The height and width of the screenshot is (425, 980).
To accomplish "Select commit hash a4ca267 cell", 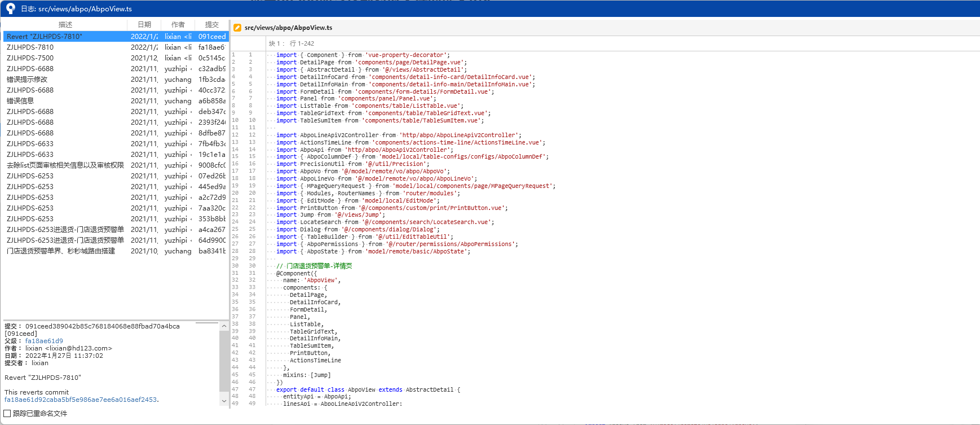I will point(211,230).
